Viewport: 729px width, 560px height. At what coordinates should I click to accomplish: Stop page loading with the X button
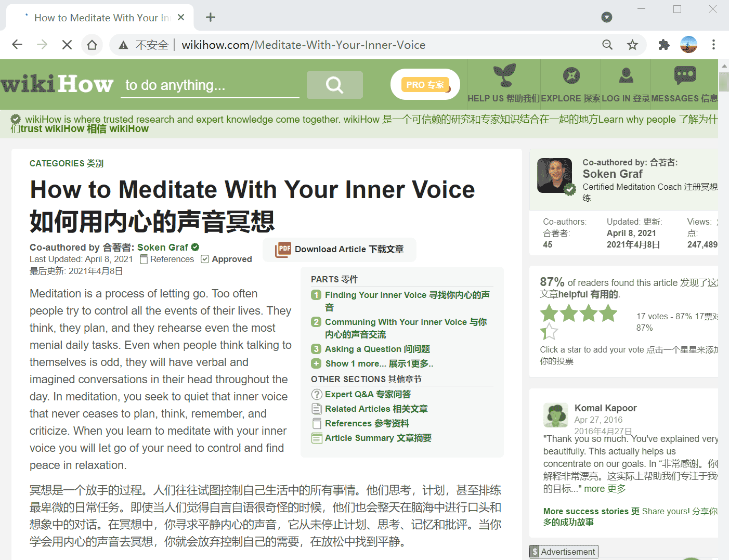[67, 45]
